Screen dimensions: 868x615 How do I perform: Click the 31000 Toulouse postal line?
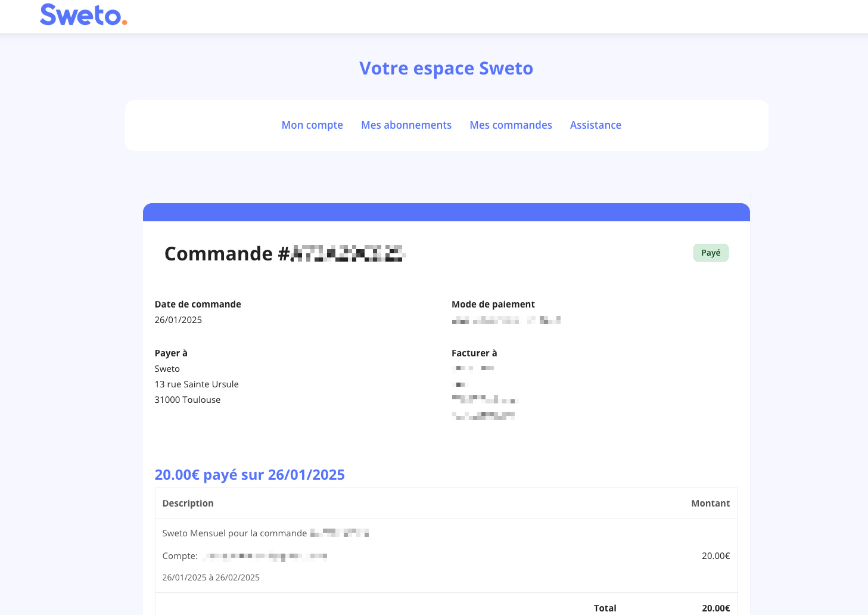[x=188, y=400]
